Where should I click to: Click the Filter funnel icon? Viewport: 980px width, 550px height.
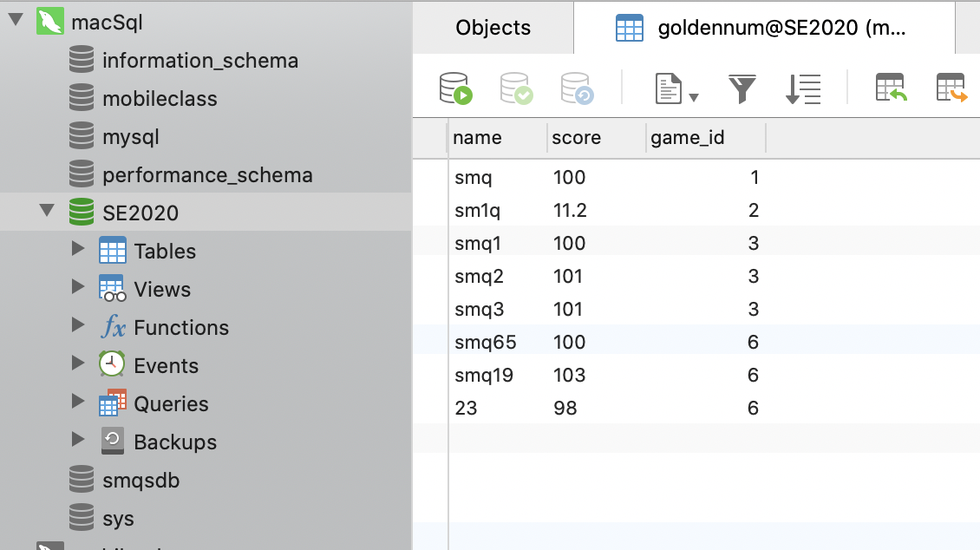(742, 88)
